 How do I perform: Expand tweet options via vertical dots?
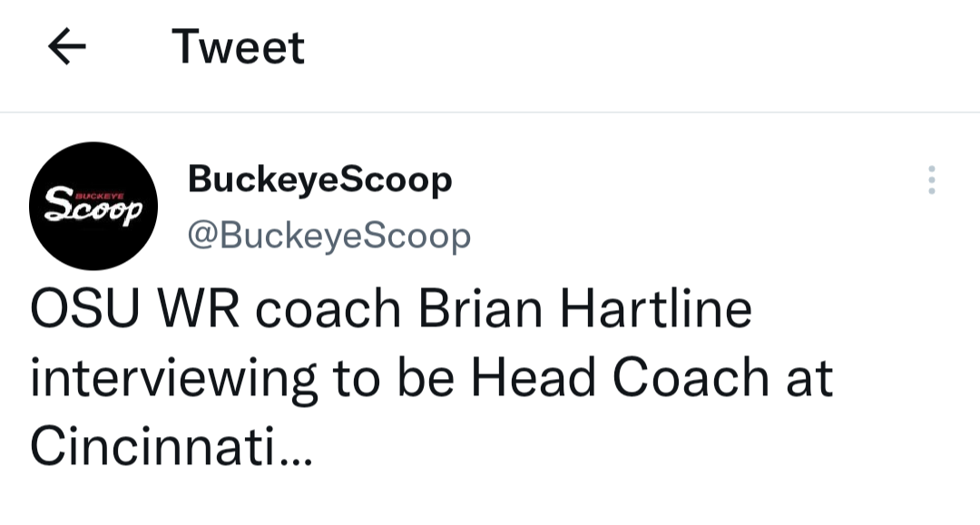[931, 180]
